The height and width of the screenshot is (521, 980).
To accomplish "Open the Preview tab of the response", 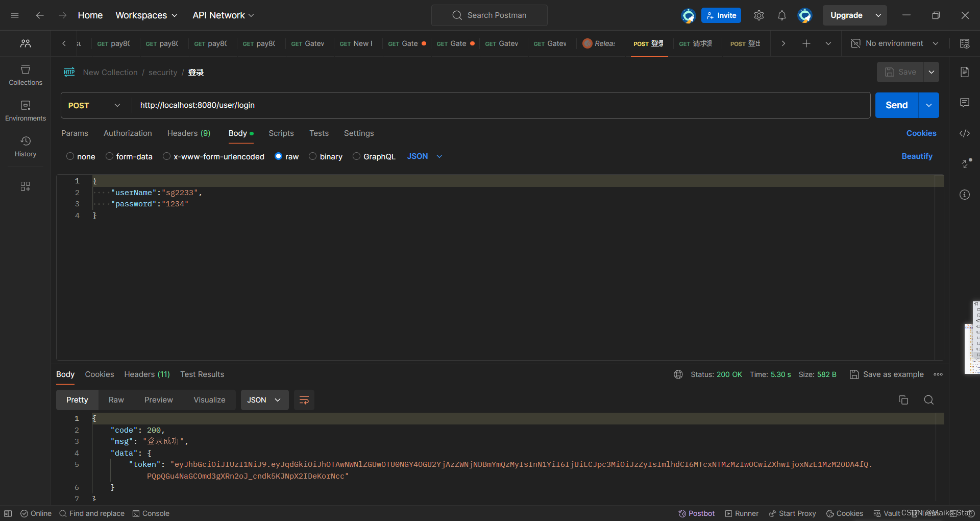I will pos(158,400).
